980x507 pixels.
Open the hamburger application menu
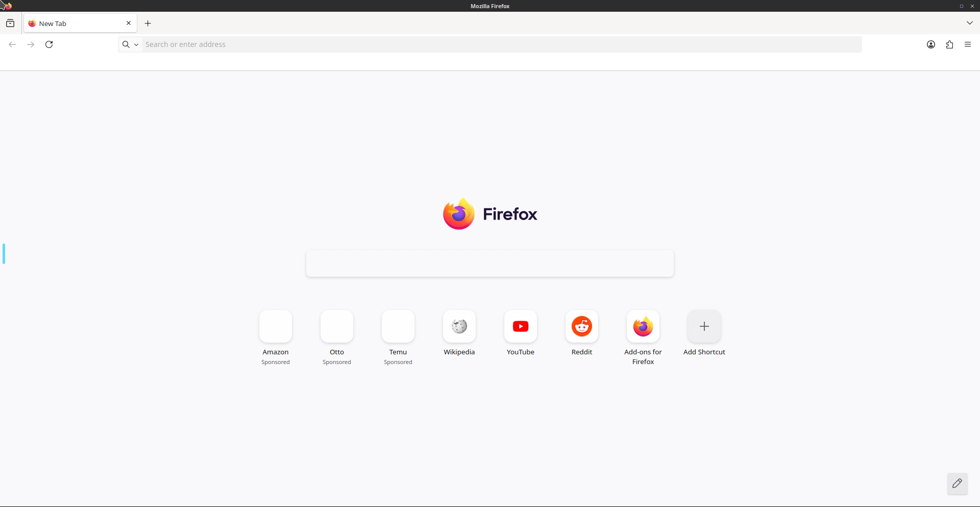(968, 44)
